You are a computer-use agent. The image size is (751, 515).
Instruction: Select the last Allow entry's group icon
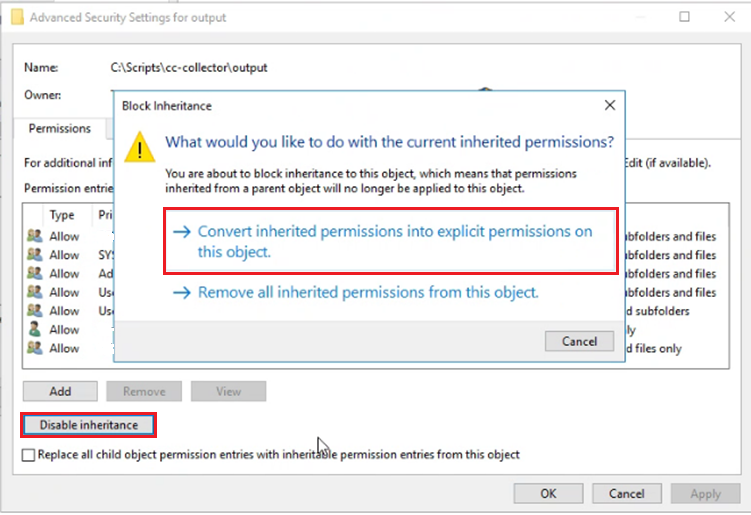34,348
